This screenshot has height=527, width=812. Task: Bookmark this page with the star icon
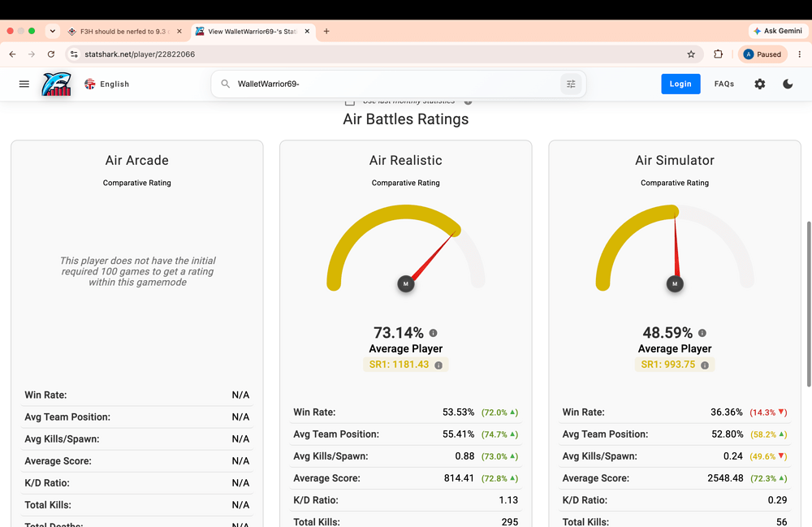(x=691, y=54)
